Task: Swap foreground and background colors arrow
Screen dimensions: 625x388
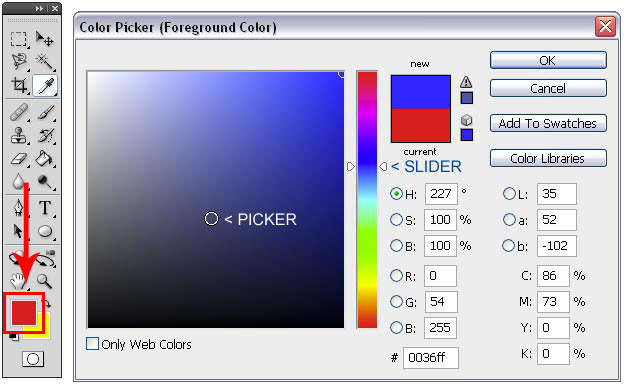Action: [47, 304]
